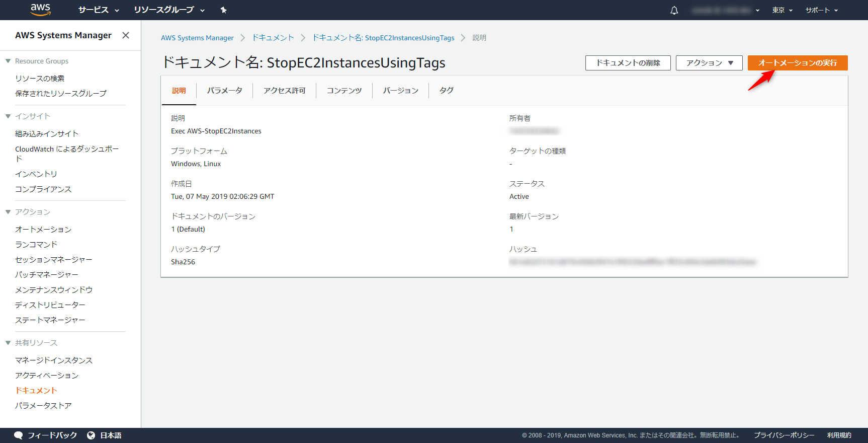
Task: Open マネージドインスタンス in sidebar
Action: tap(54, 360)
